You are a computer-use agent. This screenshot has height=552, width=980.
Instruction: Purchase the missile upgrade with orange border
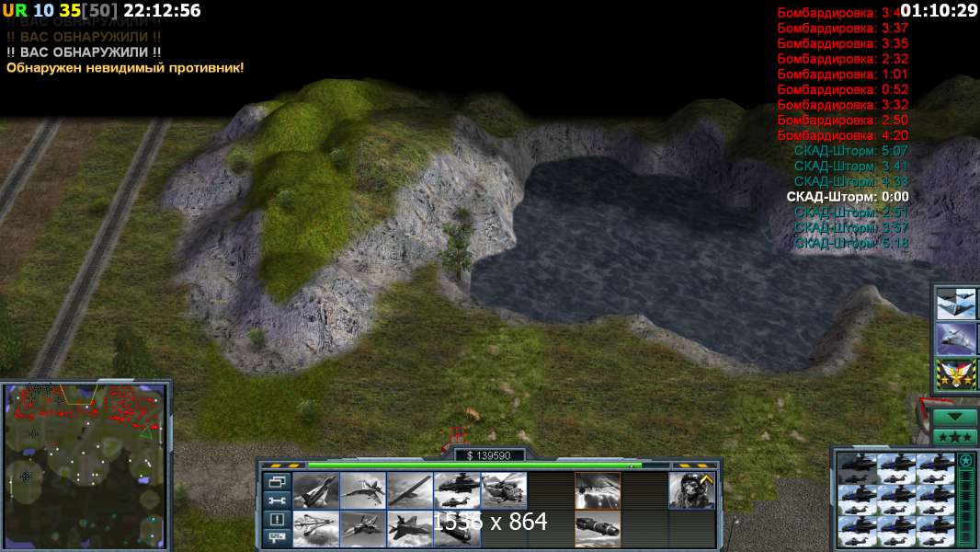tap(598, 528)
